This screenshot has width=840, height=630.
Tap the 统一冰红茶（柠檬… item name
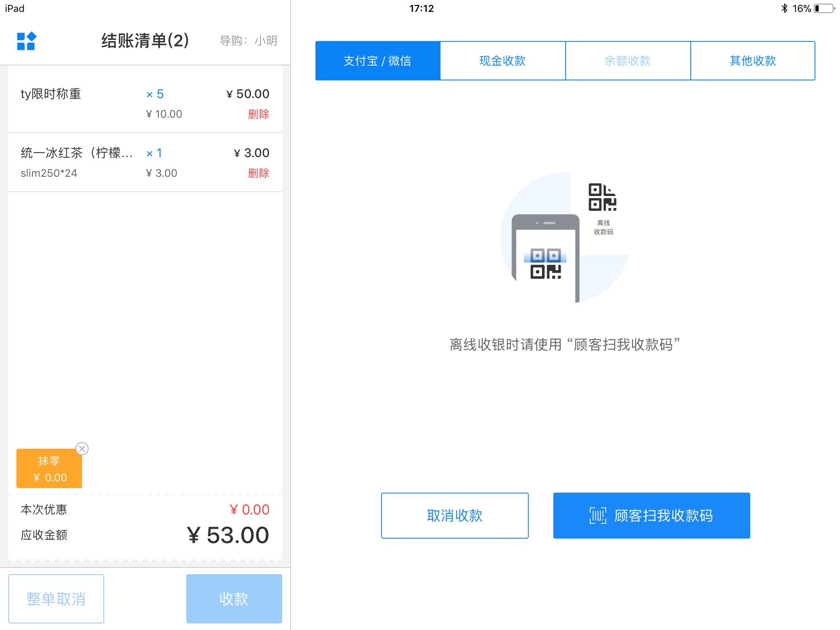pos(77,153)
